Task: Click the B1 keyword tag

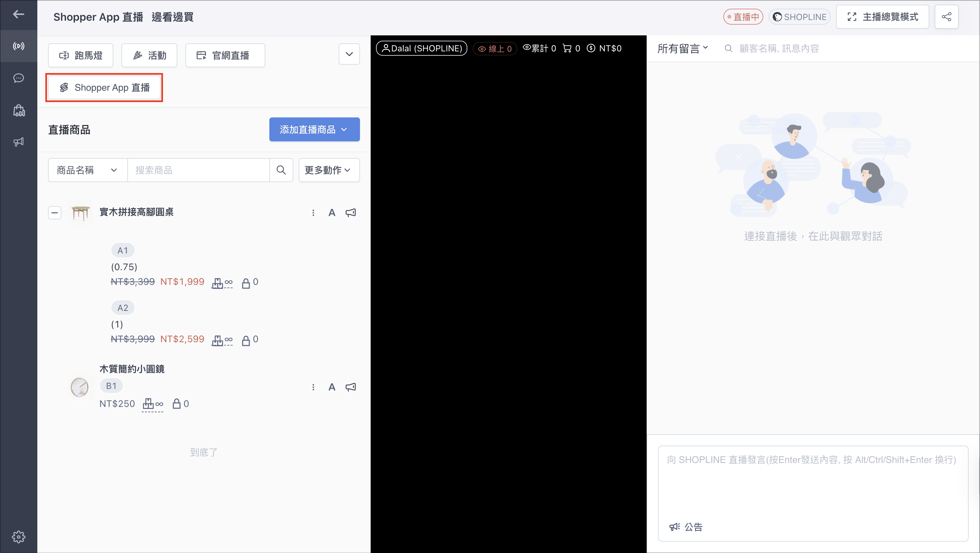Action: 111,386
